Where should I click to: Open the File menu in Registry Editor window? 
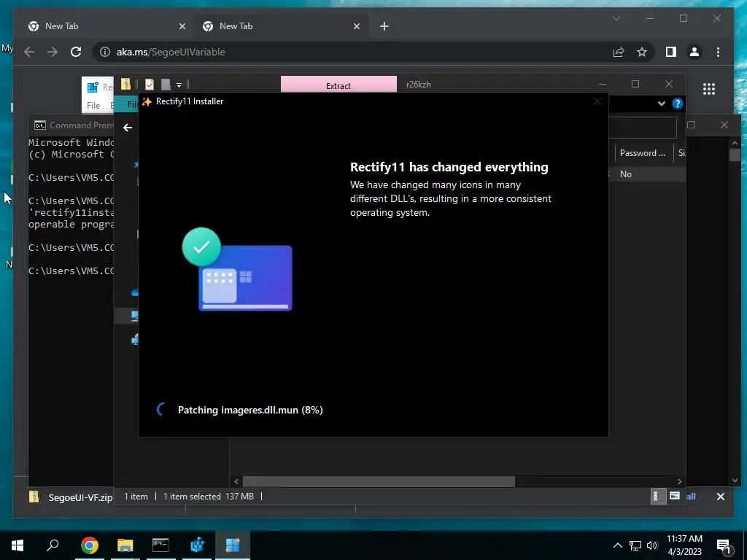coord(93,105)
